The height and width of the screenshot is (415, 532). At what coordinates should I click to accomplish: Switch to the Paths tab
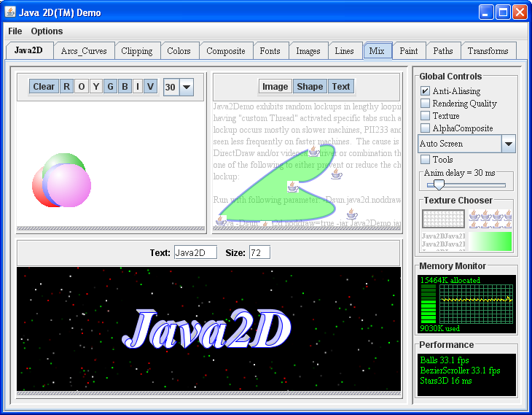[x=443, y=51]
